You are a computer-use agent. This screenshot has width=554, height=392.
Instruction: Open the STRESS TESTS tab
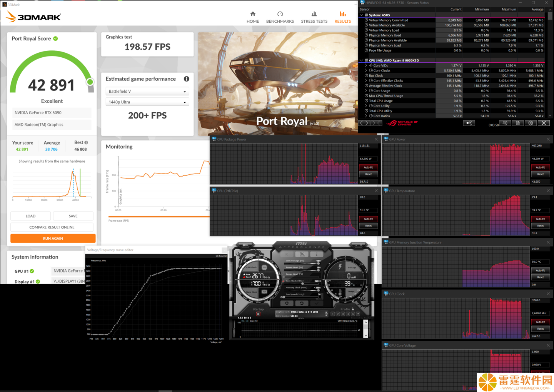click(314, 17)
